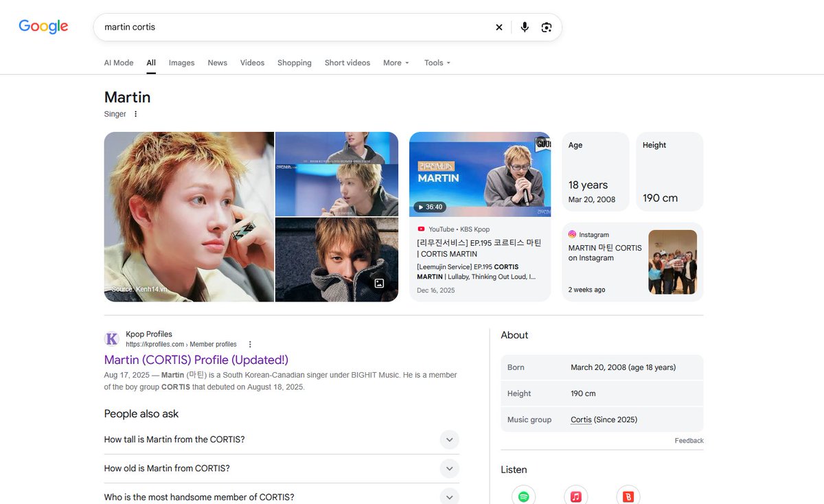Click the Instagram logo icon on the card
This screenshot has width=824, height=504.
[x=572, y=234]
